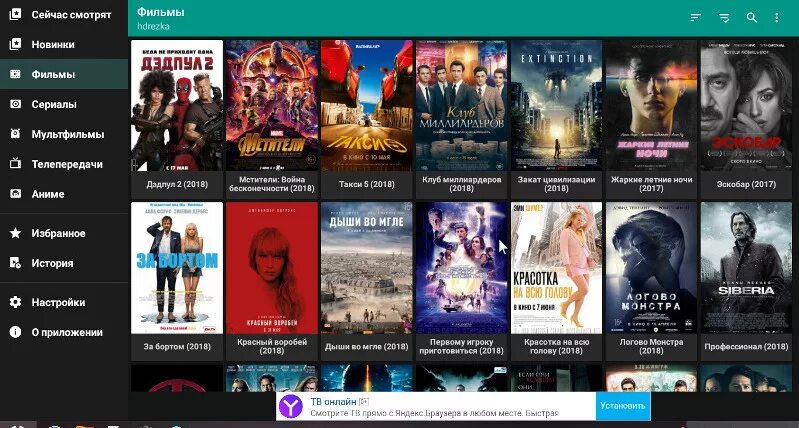This screenshot has width=799, height=428.
Task: Click the Красный воробей (2018) title
Action: (x=272, y=346)
